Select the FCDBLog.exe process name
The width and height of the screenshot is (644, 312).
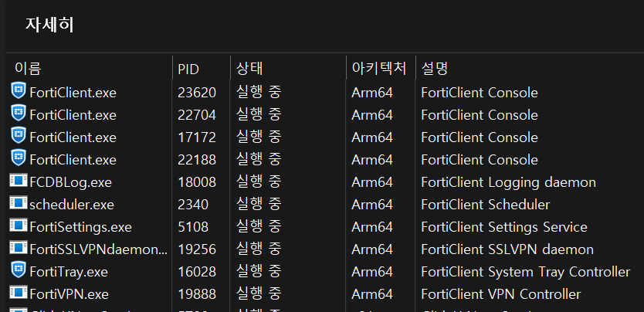point(70,182)
